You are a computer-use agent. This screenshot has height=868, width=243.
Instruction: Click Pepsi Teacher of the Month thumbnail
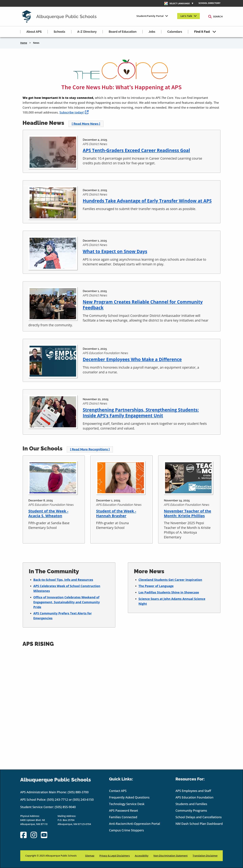point(188,478)
